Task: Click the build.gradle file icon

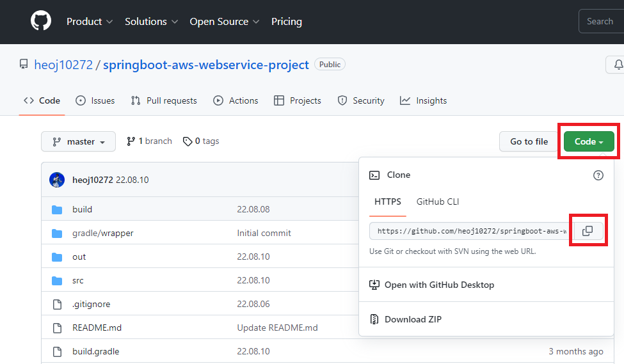Action: click(58, 352)
